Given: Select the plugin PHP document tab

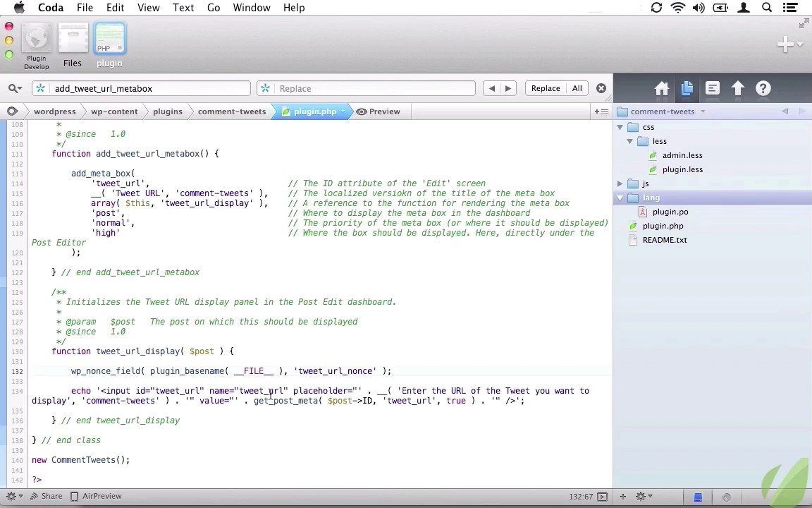Looking at the screenshot, I should click(109, 46).
